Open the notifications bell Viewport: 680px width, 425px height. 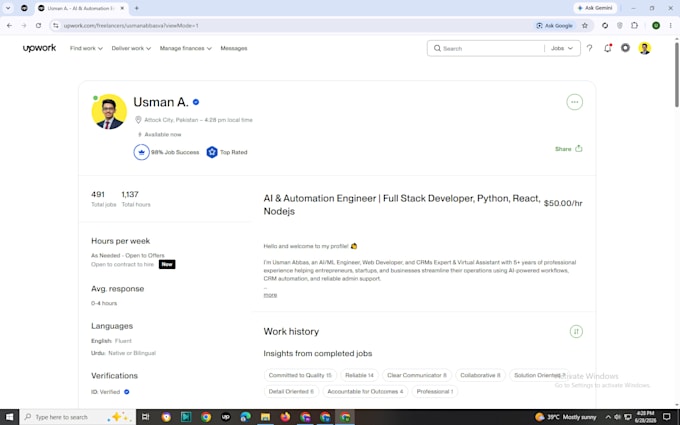tap(608, 48)
